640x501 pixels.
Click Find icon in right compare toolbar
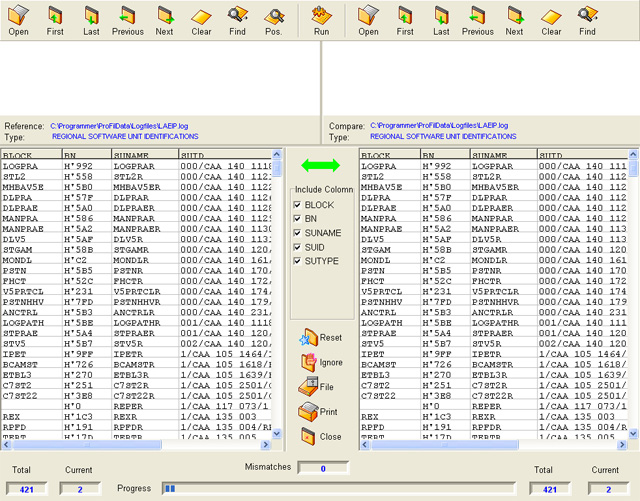[x=587, y=19]
